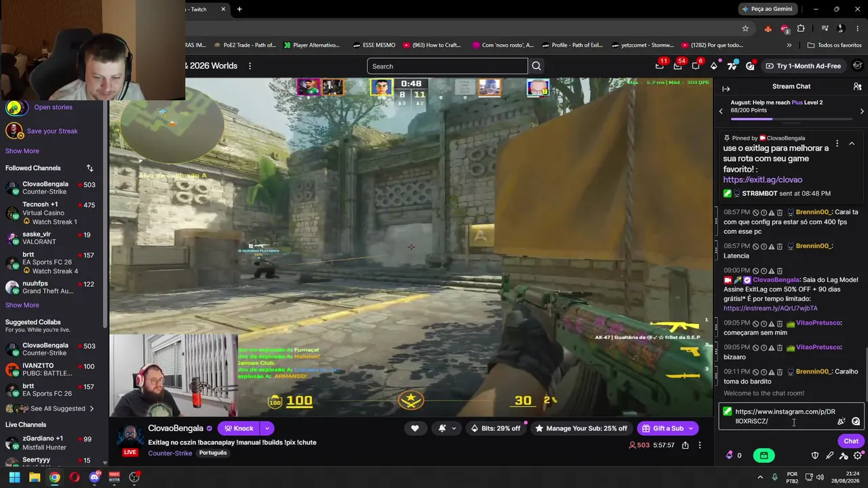Screen dimensions: 868x488
Task: Open the emote picker in chat input
Action: [856, 421]
